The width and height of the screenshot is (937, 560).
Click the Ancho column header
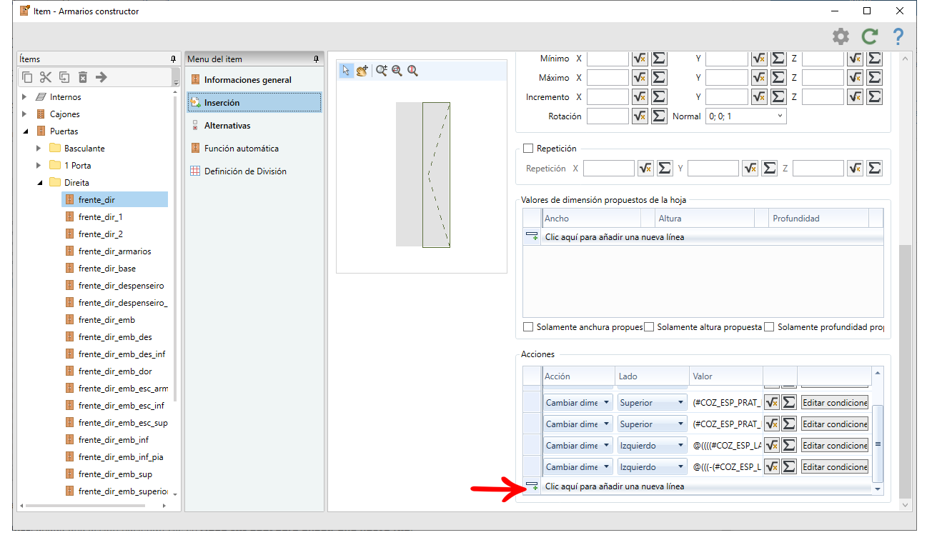tap(590, 219)
